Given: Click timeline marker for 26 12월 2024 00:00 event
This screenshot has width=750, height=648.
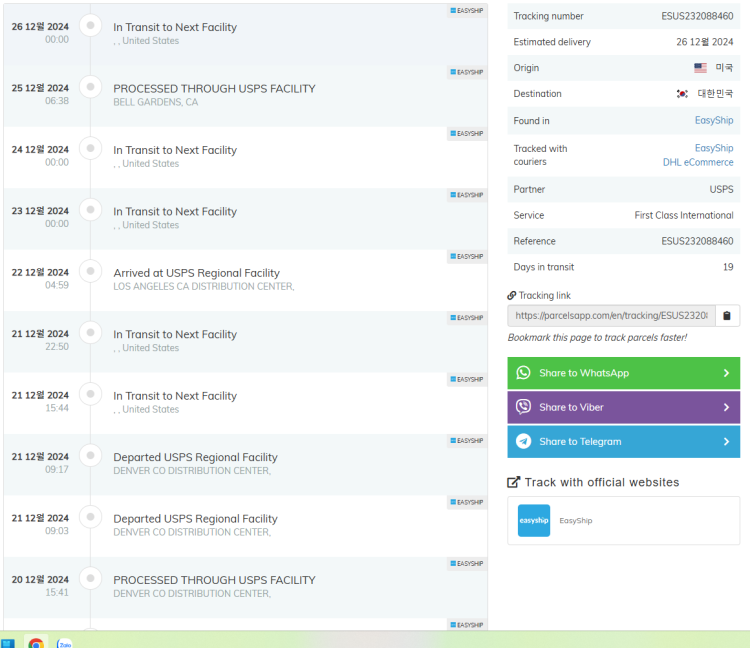Looking at the screenshot, I should [x=90, y=25].
